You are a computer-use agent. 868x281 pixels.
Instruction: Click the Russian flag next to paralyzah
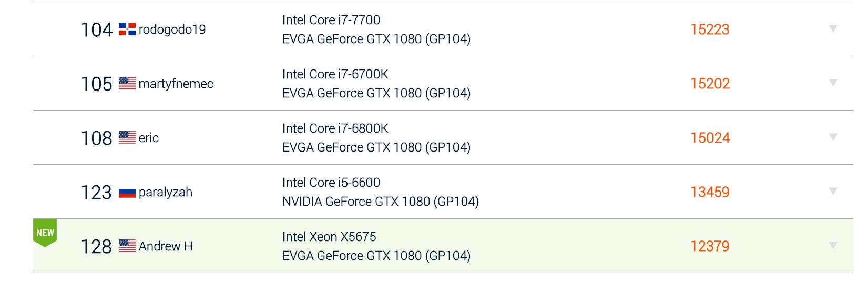127,193
